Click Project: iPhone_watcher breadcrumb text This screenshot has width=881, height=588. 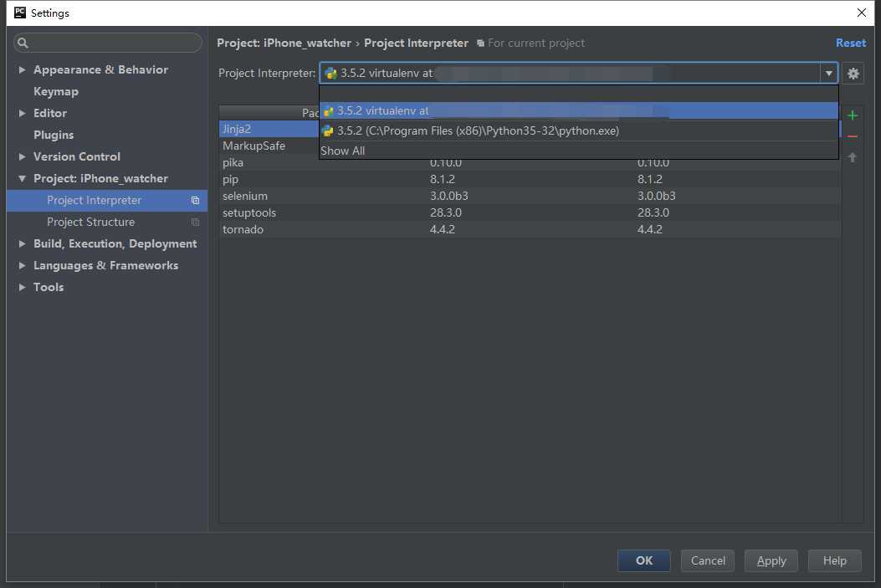coord(284,43)
